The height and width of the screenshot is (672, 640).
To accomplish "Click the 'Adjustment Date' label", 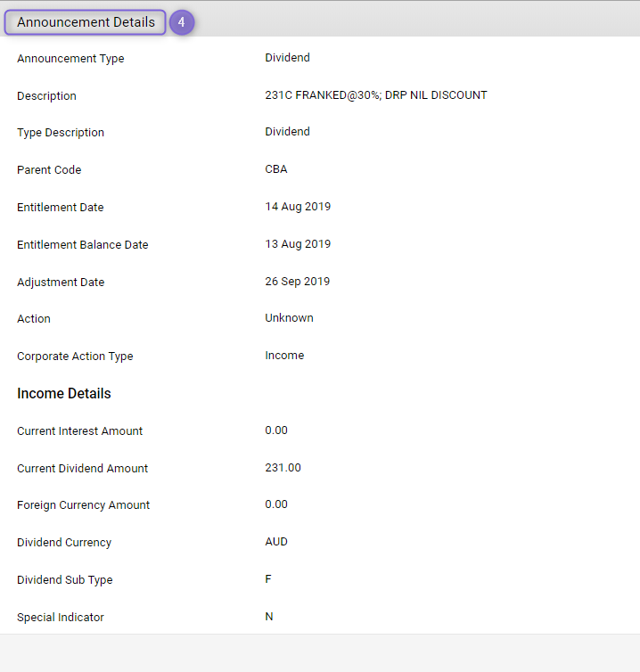I will (x=61, y=283).
